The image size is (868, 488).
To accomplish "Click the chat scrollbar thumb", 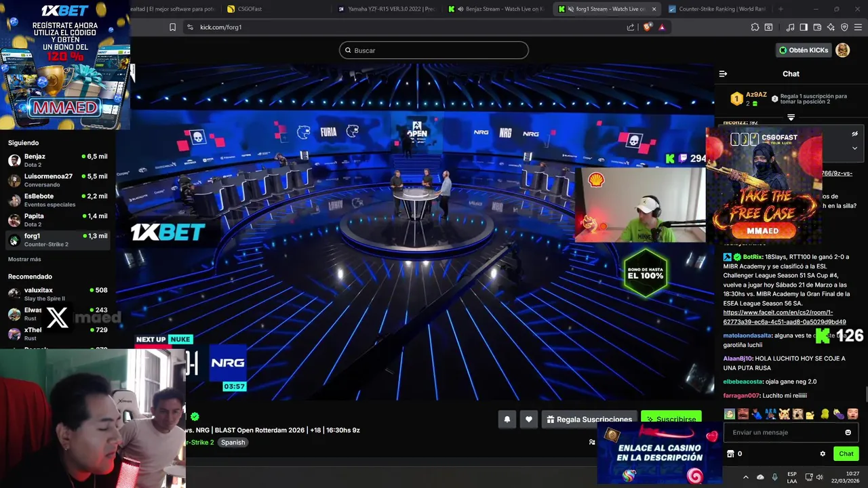I will pos(865,393).
